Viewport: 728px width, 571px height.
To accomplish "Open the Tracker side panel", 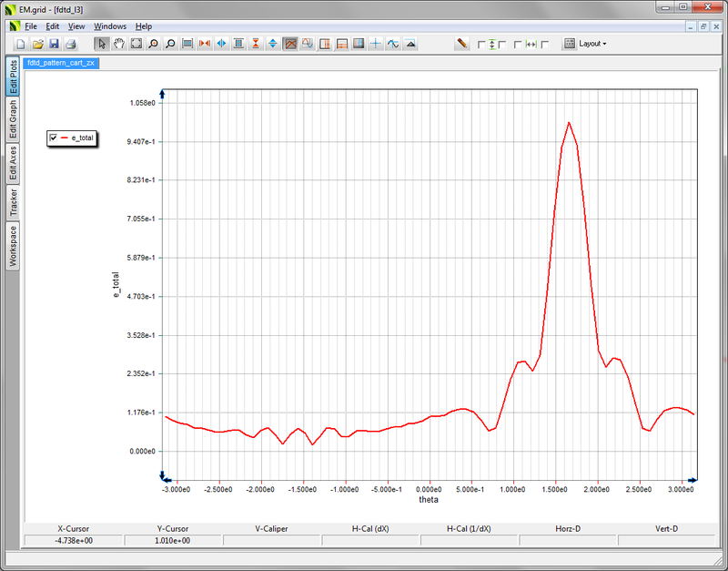I will point(14,202).
